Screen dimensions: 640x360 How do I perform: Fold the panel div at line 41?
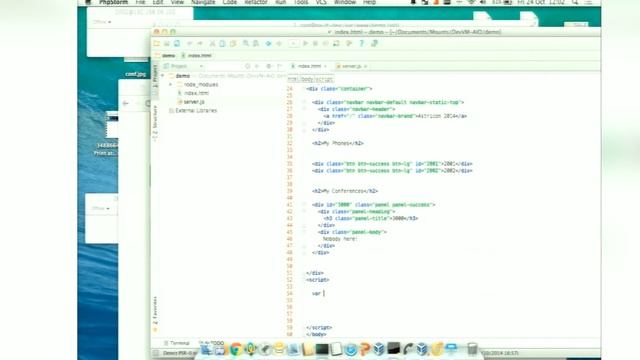click(304, 205)
